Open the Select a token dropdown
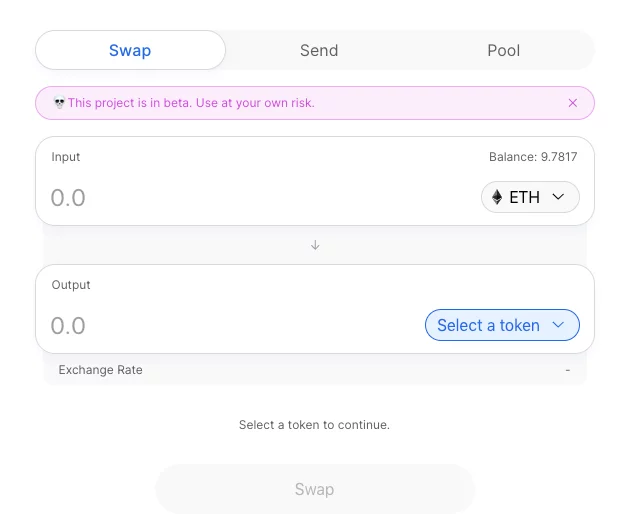This screenshot has height=514, width=644. [501, 325]
